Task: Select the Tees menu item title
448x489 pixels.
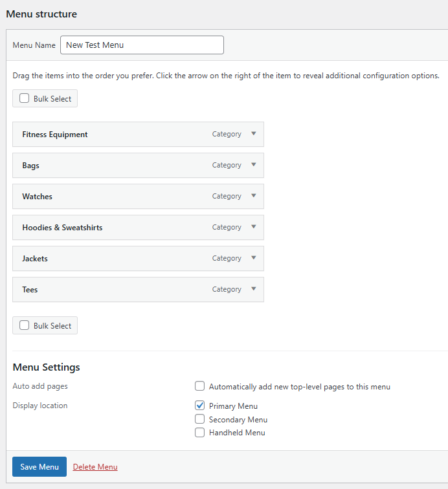Action: coord(30,290)
